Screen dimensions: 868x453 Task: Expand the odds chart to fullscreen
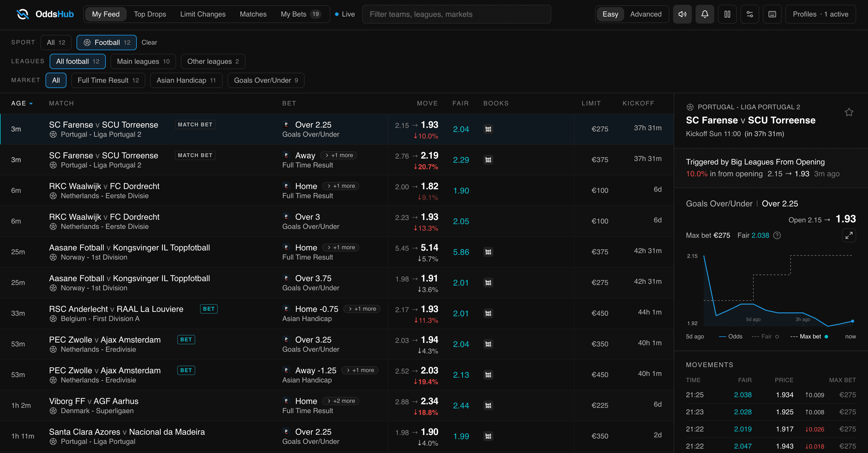(x=849, y=235)
